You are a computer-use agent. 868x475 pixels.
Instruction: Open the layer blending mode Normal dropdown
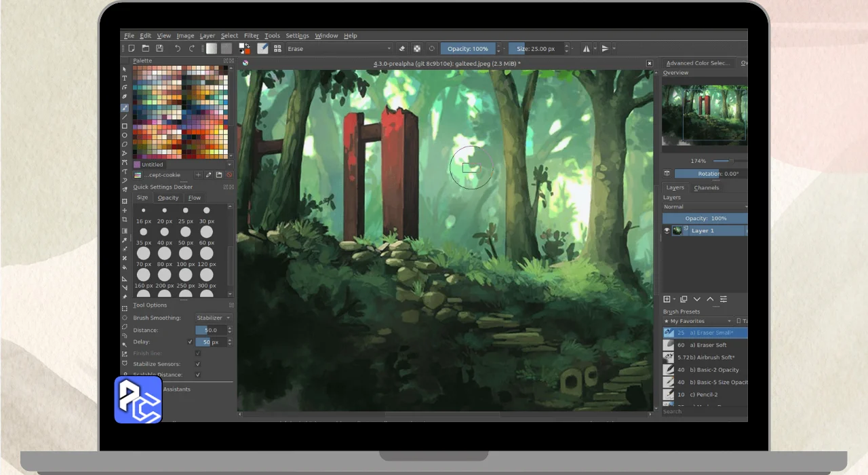[704, 207]
